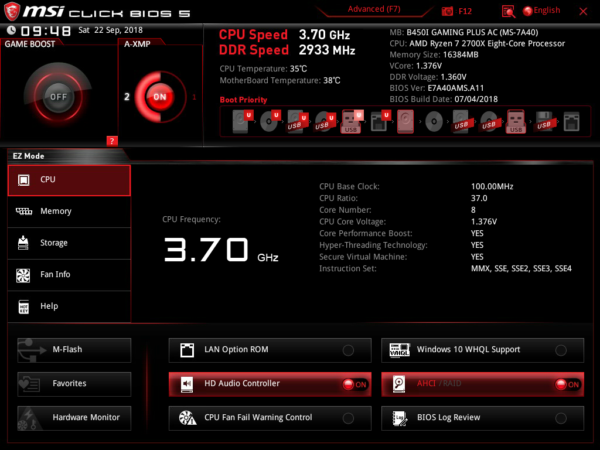Click the time display 09:48
Image resolution: width=600 pixels, height=450 pixels.
[x=46, y=31]
